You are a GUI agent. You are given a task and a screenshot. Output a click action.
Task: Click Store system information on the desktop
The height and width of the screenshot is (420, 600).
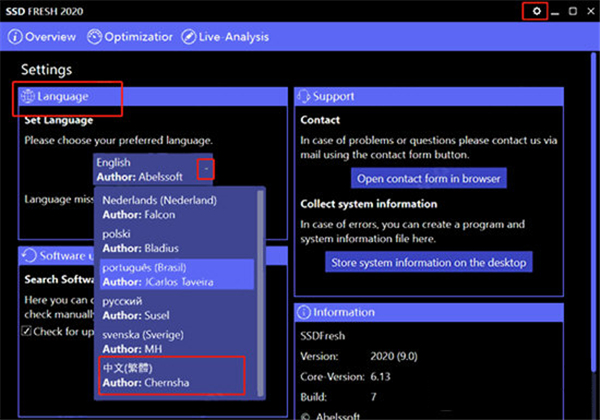point(429,263)
